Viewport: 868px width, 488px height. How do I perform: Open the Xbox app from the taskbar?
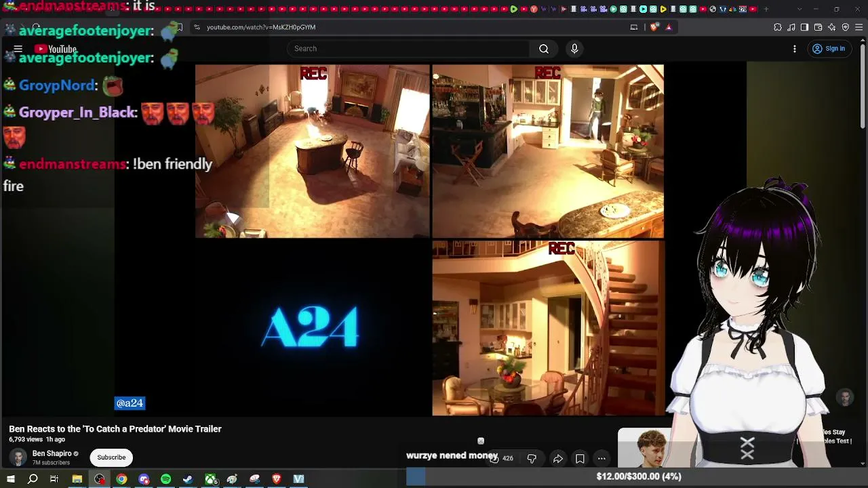click(x=211, y=479)
